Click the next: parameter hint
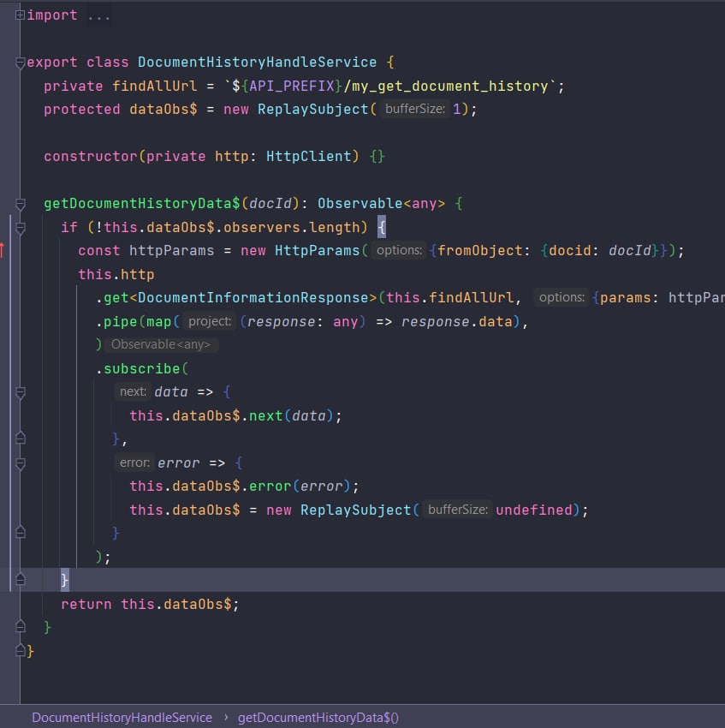The image size is (725, 728). click(133, 392)
